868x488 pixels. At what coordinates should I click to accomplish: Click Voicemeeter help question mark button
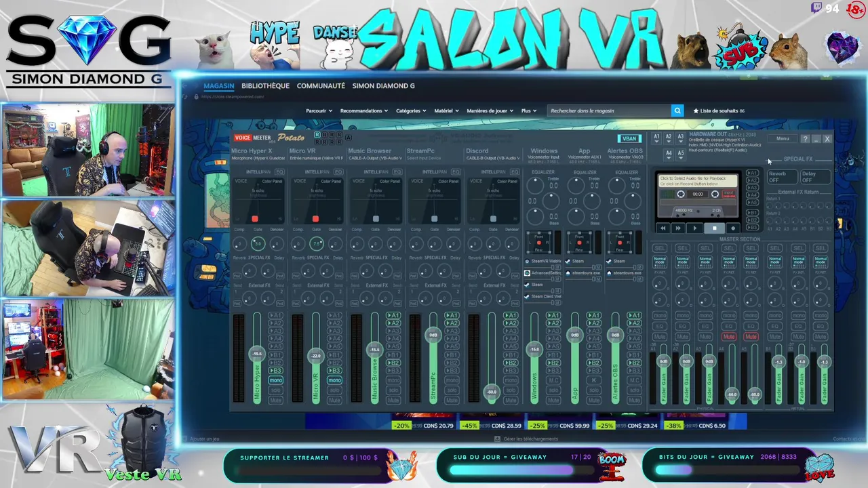tap(805, 139)
